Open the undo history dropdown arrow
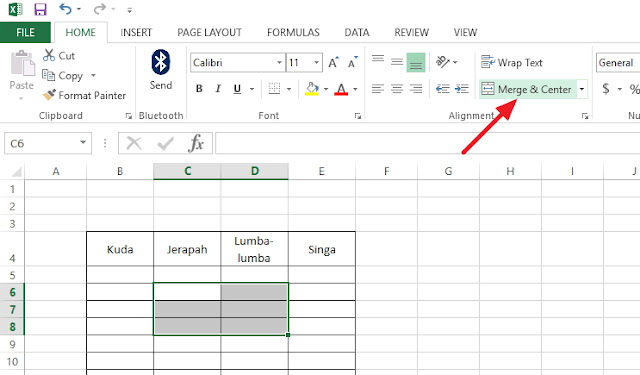The width and height of the screenshot is (640, 375). pyautogui.click(x=79, y=9)
